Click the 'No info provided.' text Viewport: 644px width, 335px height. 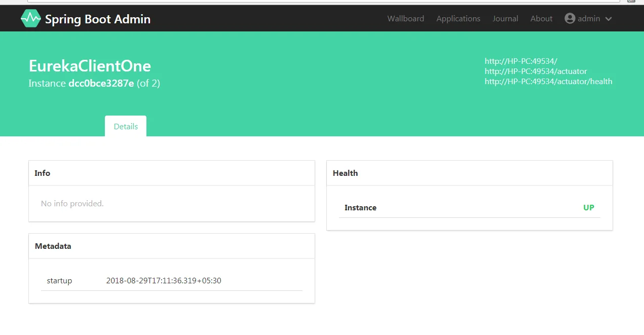pyautogui.click(x=72, y=203)
